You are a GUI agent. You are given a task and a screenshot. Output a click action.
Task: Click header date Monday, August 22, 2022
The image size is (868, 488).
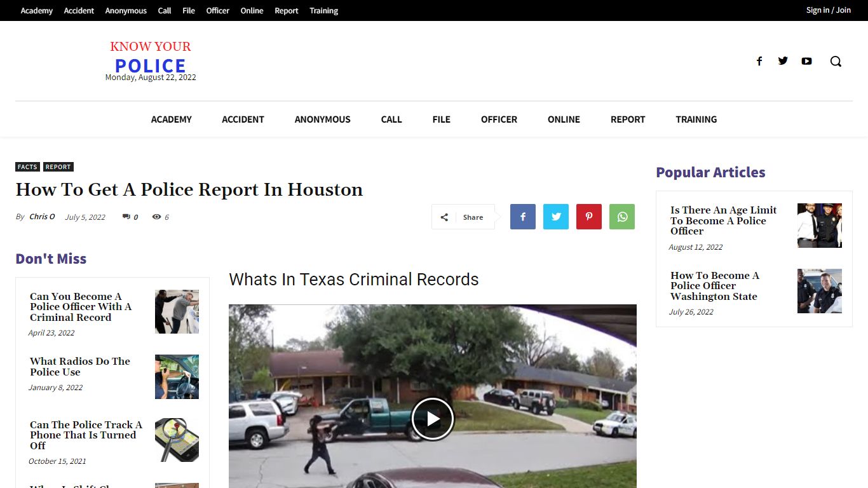pos(151,78)
